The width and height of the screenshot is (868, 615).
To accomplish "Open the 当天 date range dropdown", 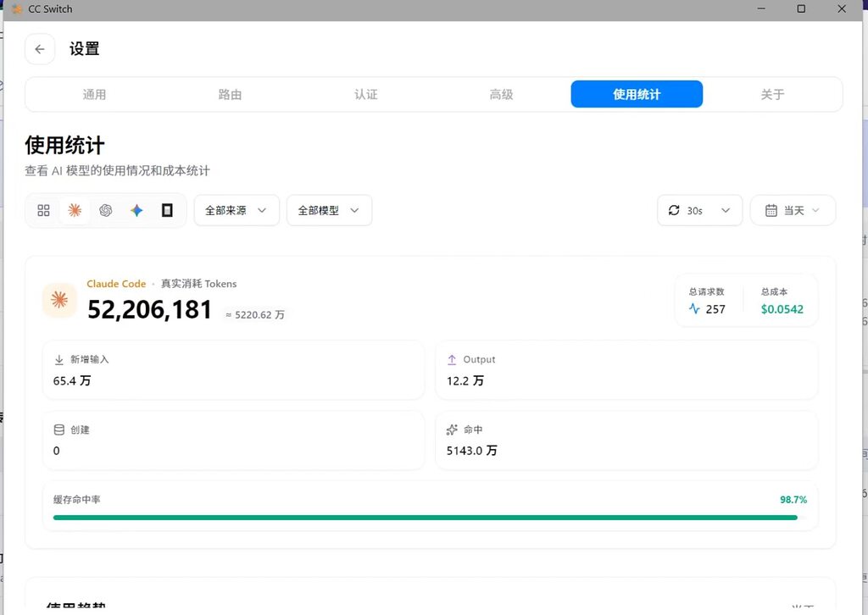I will pyautogui.click(x=793, y=210).
